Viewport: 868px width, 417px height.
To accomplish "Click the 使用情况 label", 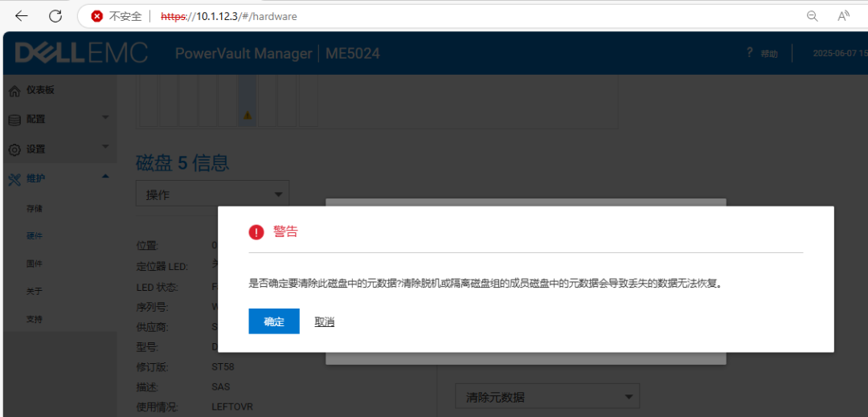I will (x=157, y=407).
